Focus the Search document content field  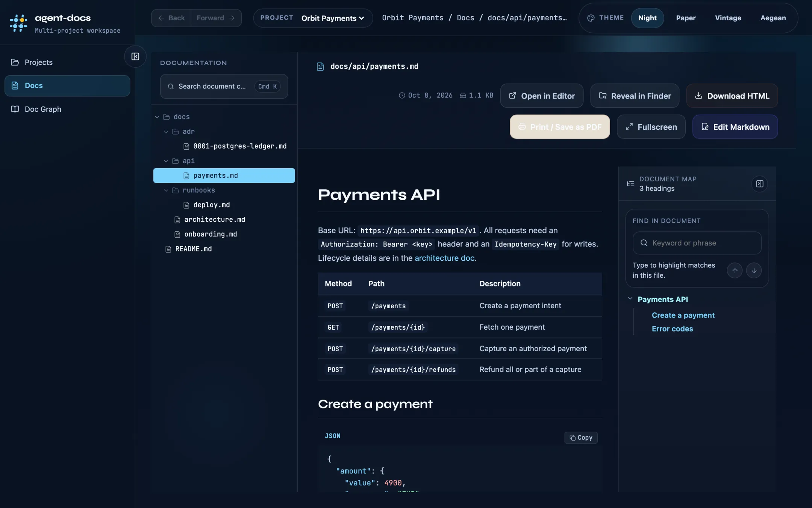pos(224,87)
